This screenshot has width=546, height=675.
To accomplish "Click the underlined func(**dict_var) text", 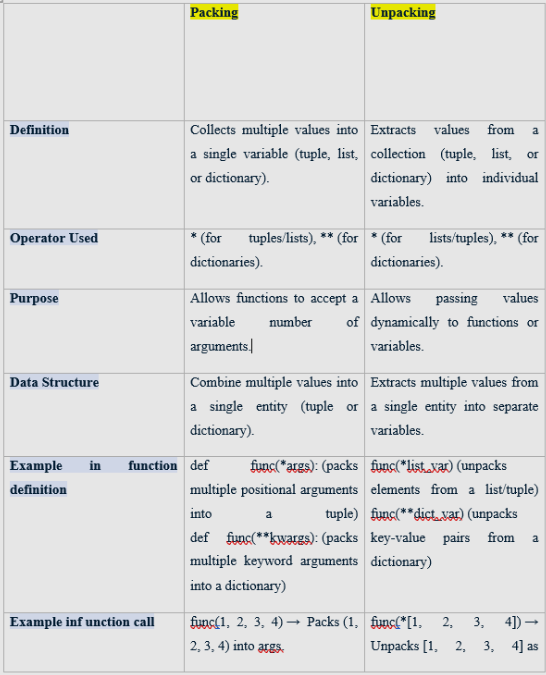I will click(417, 514).
